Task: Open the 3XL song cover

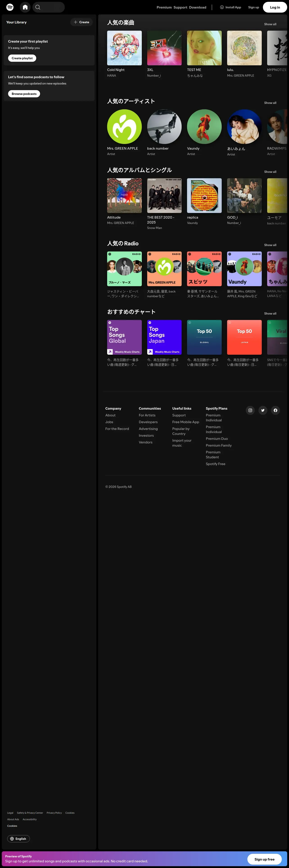Action: click(x=164, y=48)
